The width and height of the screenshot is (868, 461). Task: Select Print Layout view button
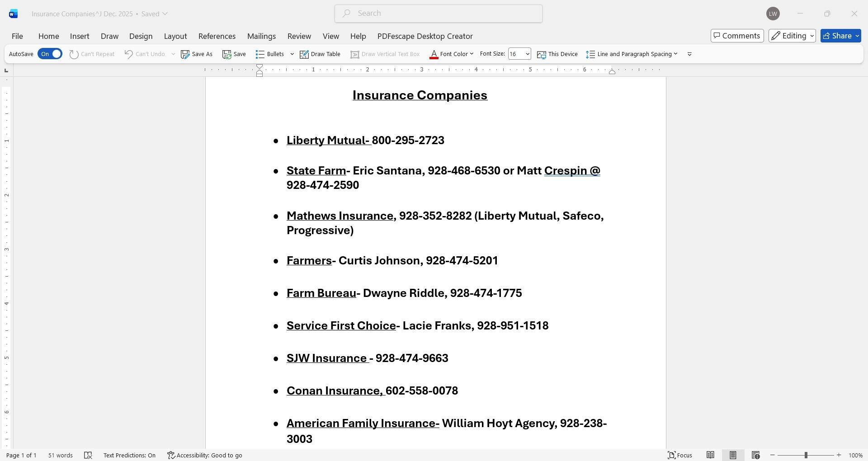tap(733, 455)
